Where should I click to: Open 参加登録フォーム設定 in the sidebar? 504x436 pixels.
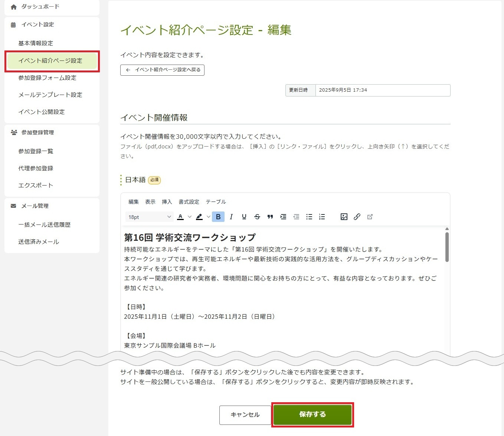pyautogui.click(x=48, y=78)
